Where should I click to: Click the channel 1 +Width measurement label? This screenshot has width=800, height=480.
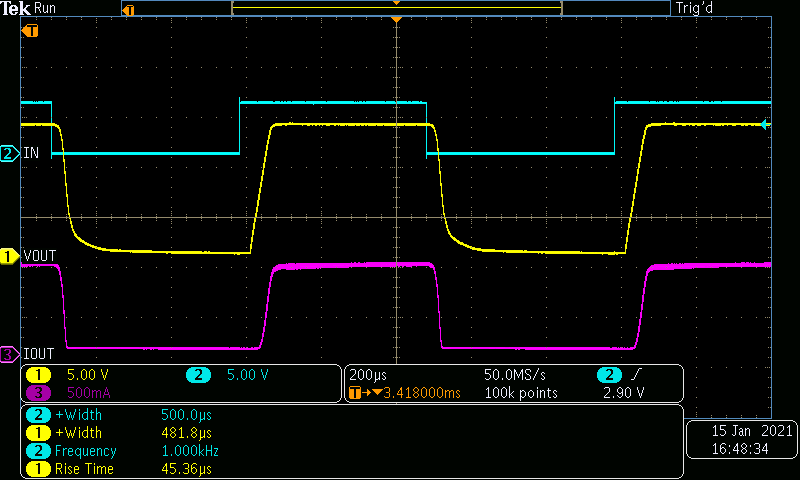79,433
